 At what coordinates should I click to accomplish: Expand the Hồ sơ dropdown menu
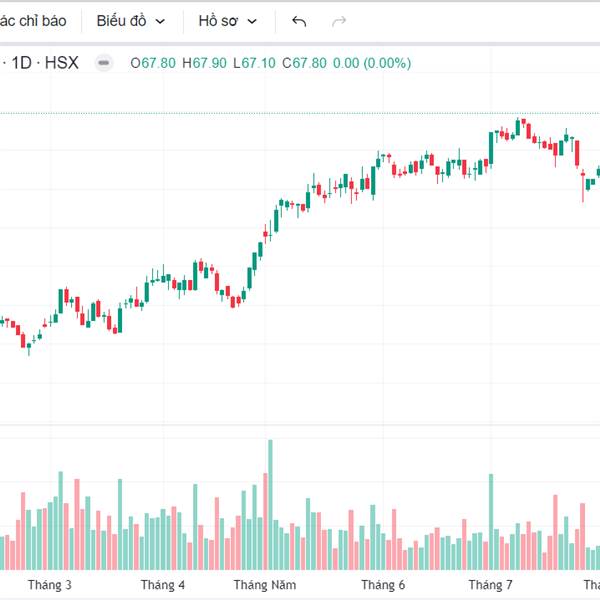227,21
